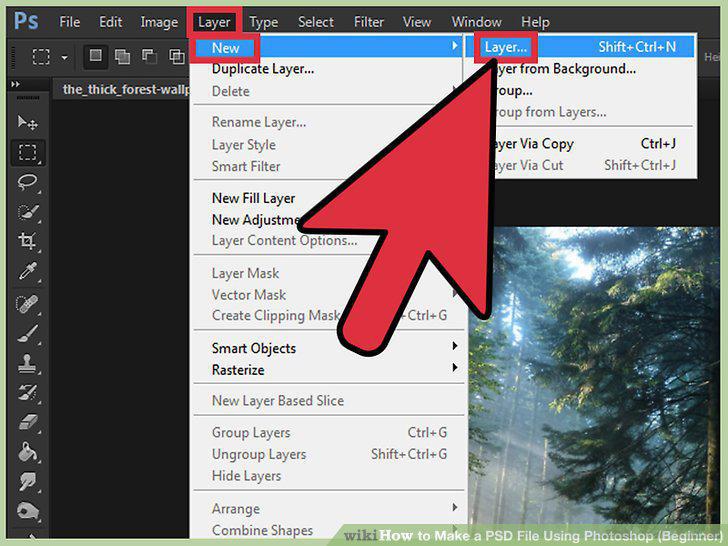This screenshot has height=546, width=728.
Task: Switch to the_thick_forest-wallpaper document tab
Action: tap(123, 89)
